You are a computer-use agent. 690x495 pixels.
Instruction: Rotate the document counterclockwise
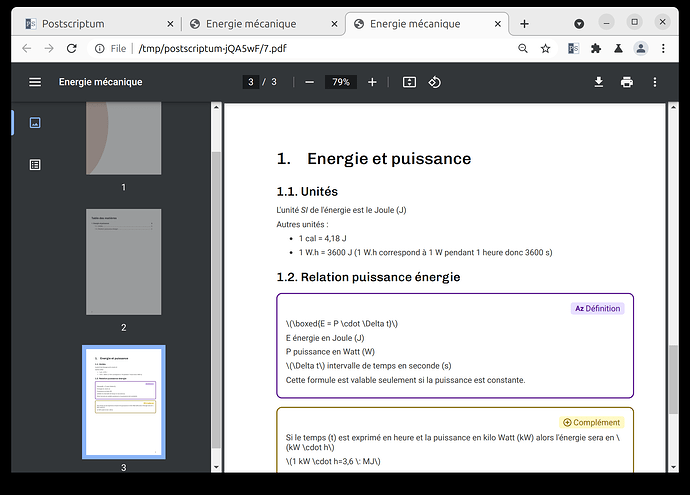[x=435, y=82]
